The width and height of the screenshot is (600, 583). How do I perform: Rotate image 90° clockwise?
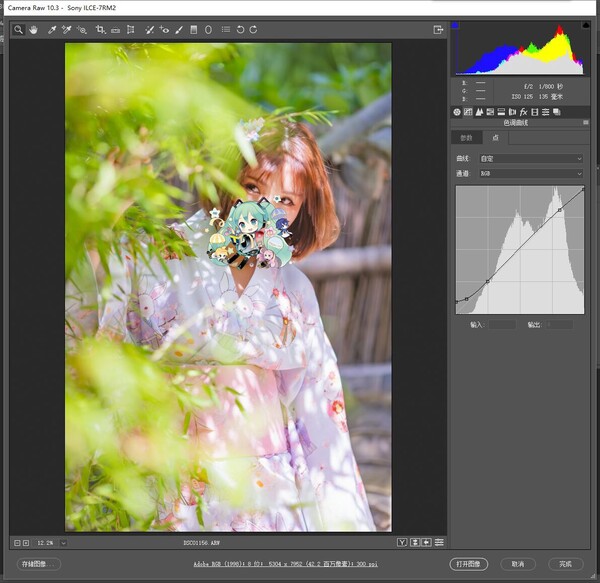point(253,30)
